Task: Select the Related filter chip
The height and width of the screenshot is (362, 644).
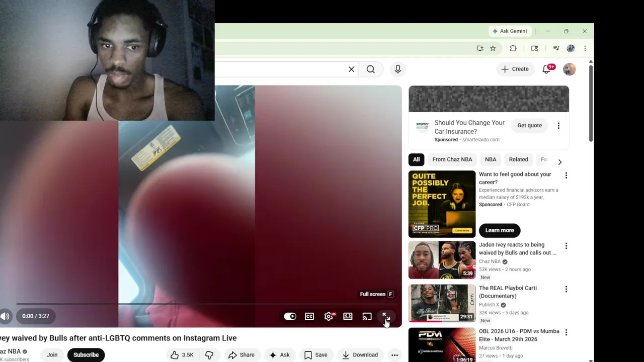Action: pyautogui.click(x=518, y=159)
